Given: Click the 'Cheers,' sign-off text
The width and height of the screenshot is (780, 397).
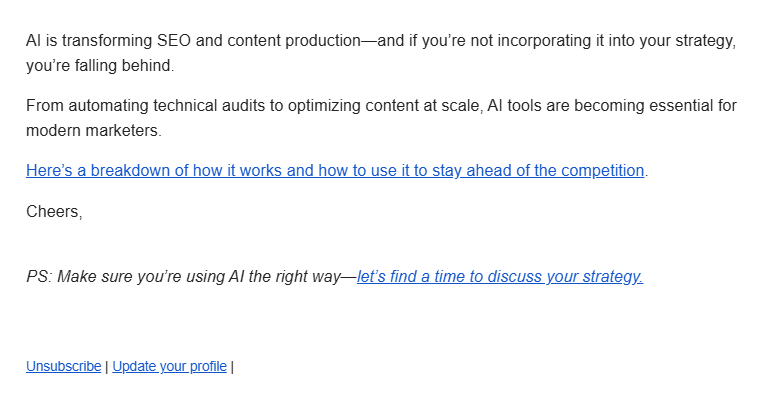Looking at the screenshot, I should 54,211.
